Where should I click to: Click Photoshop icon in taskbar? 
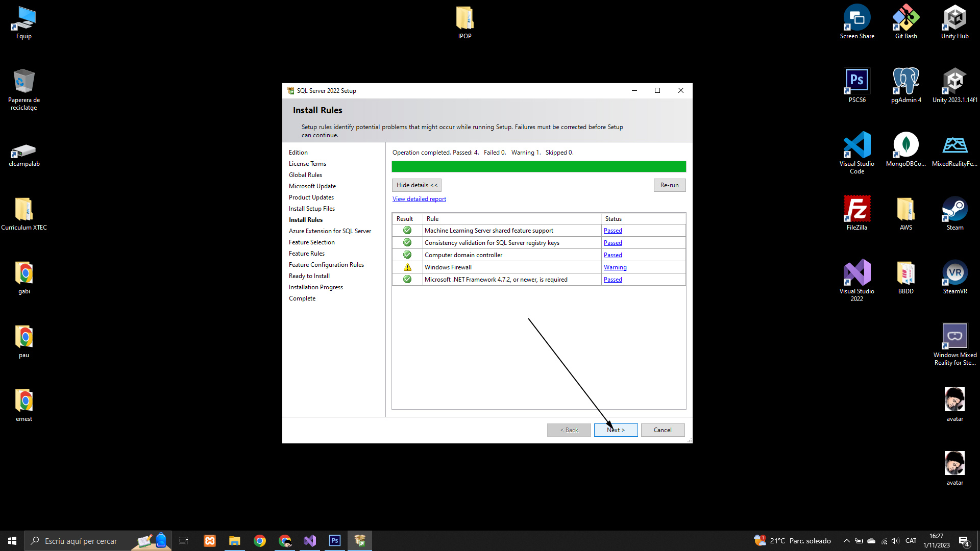335,541
